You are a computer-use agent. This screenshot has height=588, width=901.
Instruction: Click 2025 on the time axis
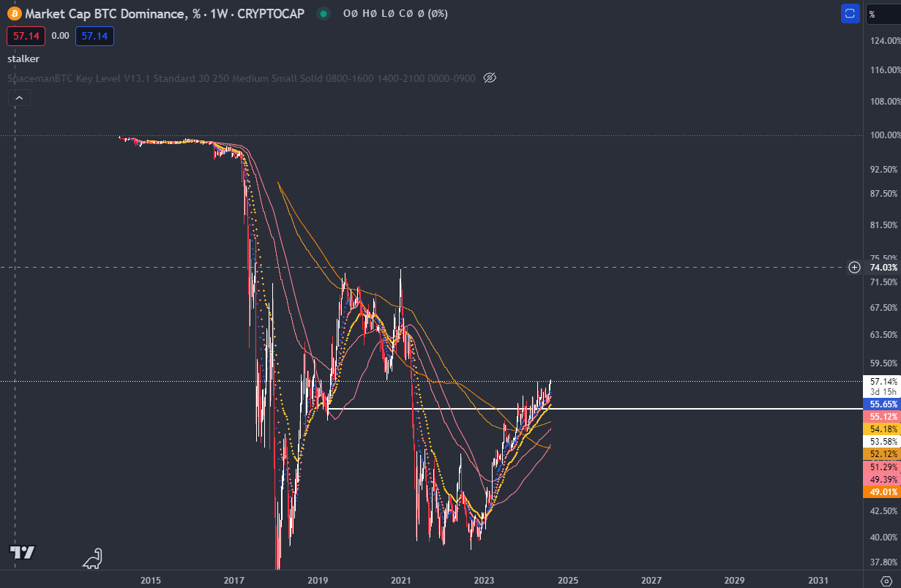point(567,580)
